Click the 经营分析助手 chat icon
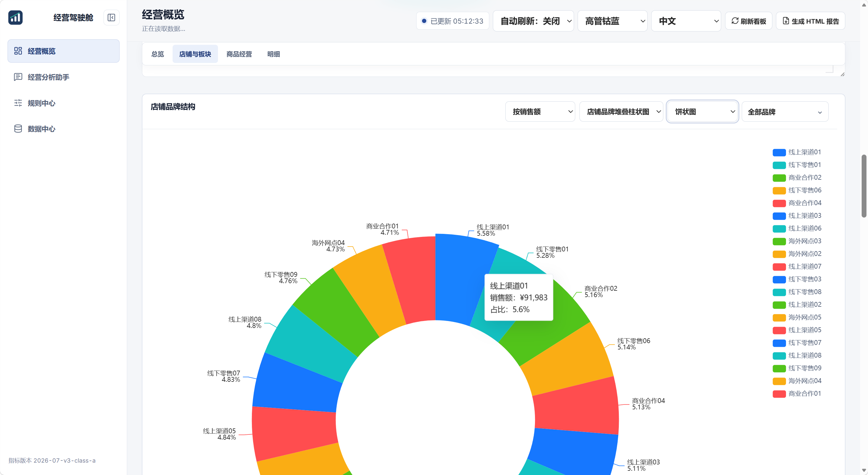868x475 pixels. point(18,77)
